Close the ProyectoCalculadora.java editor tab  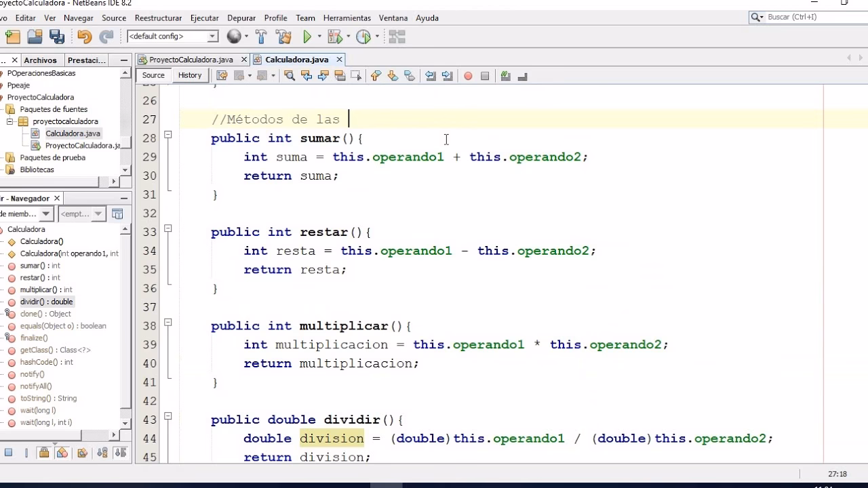click(244, 60)
